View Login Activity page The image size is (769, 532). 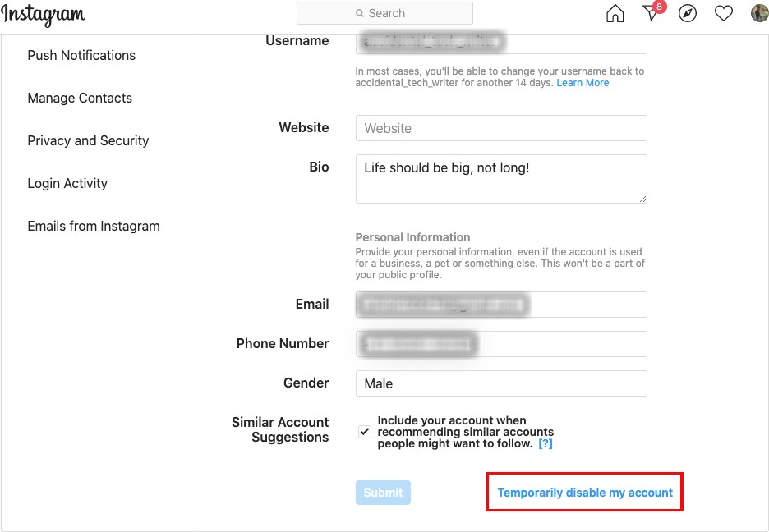(x=67, y=183)
